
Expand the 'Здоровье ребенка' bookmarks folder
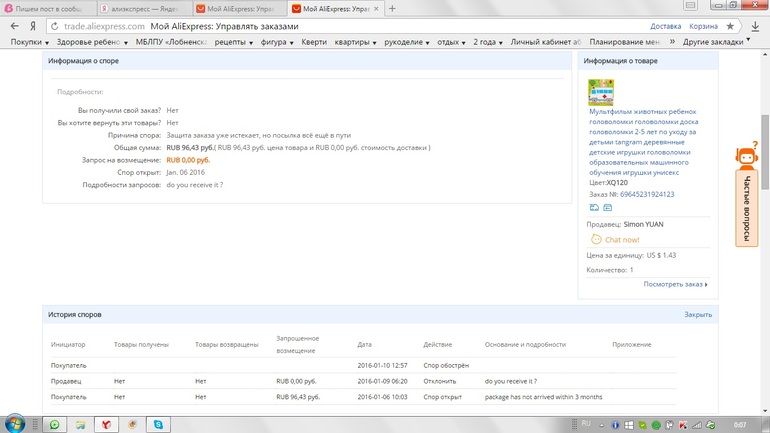tap(92, 42)
